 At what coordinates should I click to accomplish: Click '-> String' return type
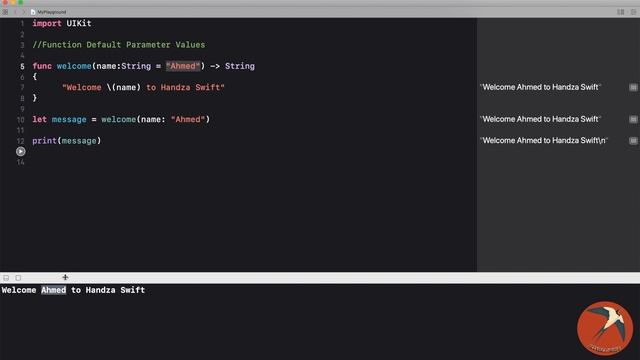(x=233, y=66)
